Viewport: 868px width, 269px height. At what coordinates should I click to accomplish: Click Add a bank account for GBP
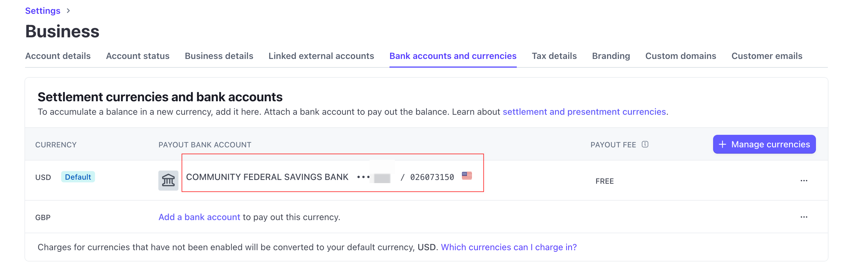(x=199, y=217)
